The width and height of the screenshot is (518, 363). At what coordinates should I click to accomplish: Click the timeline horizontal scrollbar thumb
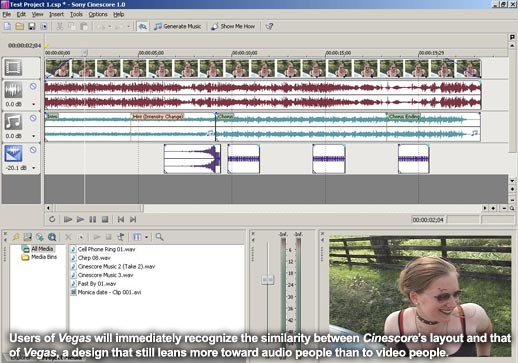click(99, 208)
